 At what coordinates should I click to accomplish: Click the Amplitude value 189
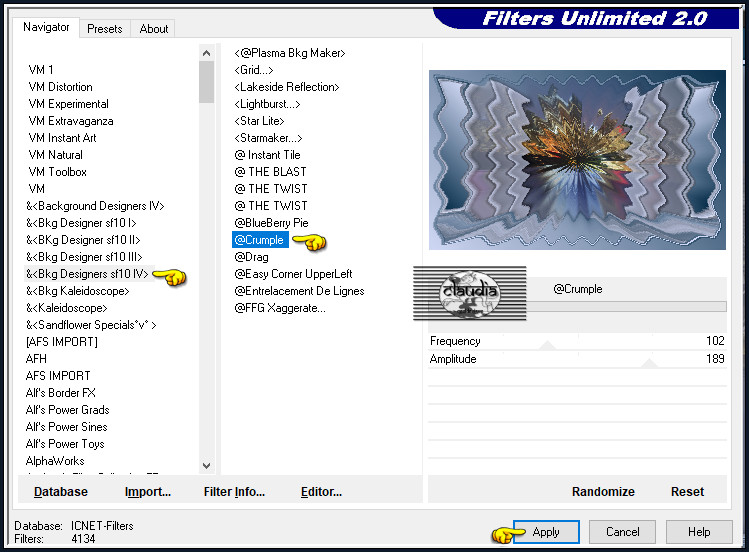coord(715,359)
